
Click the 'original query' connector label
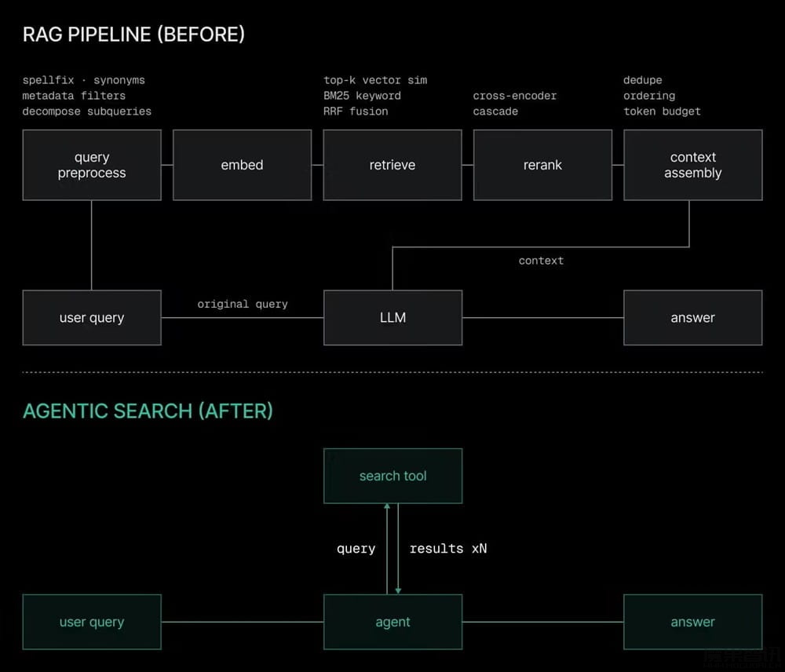[x=243, y=304]
